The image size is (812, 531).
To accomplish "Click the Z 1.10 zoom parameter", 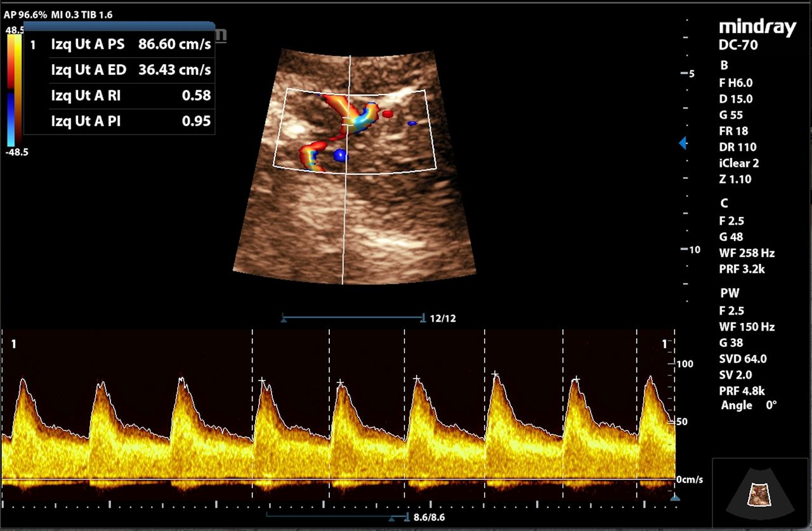I will [735, 179].
